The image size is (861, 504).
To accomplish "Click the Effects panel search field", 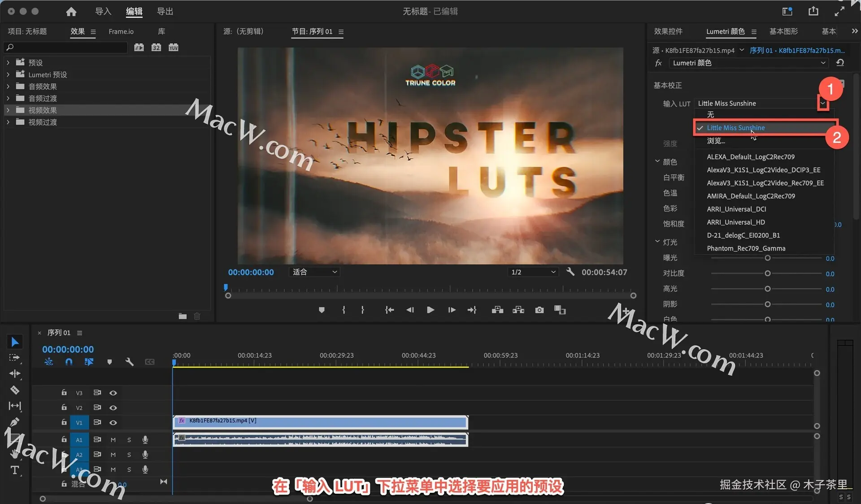I will (x=65, y=47).
